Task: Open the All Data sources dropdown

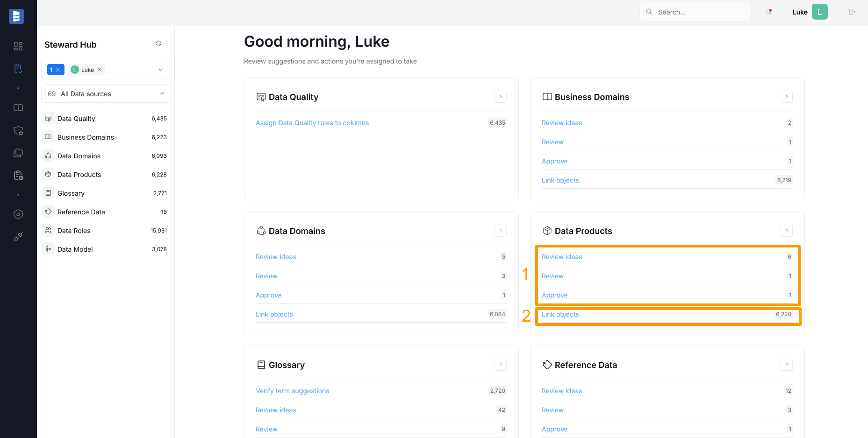Action: 161,94
